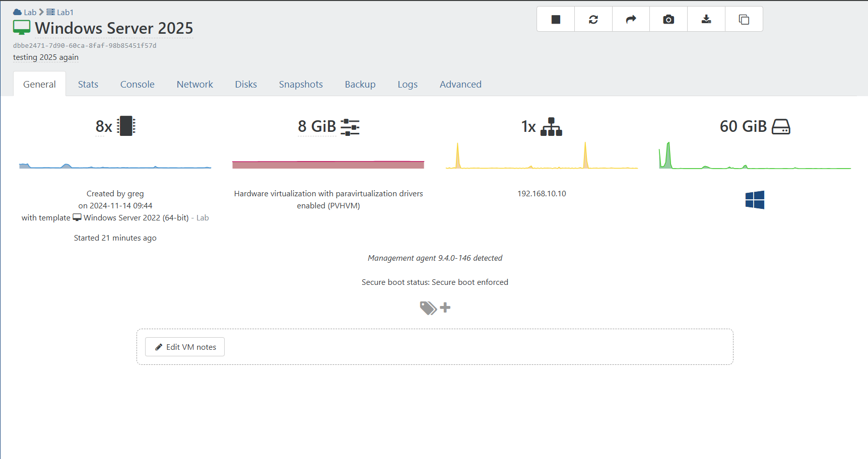Screen dimensions: 868x459
Task: Click the tags icon
Action: click(x=428, y=308)
